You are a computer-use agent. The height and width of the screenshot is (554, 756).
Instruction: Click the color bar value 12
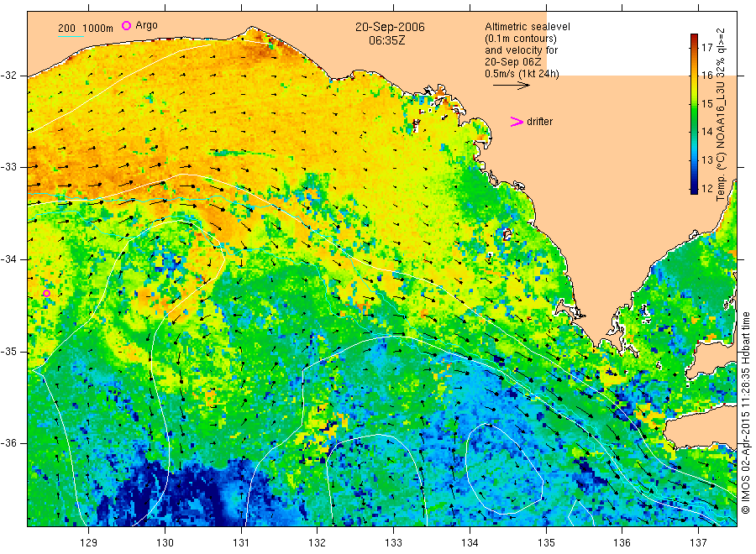(706, 188)
